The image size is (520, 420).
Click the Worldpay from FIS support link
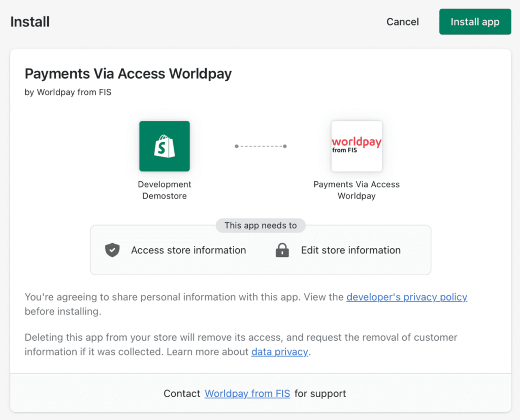pyautogui.click(x=247, y=393)
